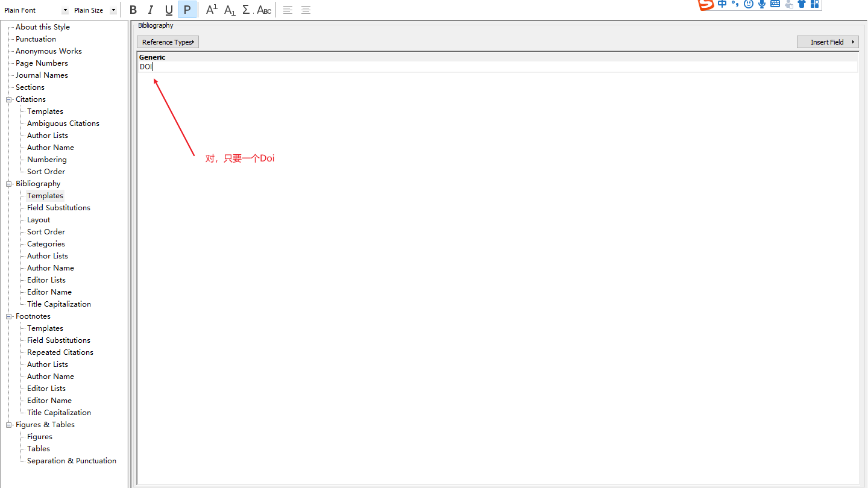Click the Sigma symbol font icon

coord(247,10)
